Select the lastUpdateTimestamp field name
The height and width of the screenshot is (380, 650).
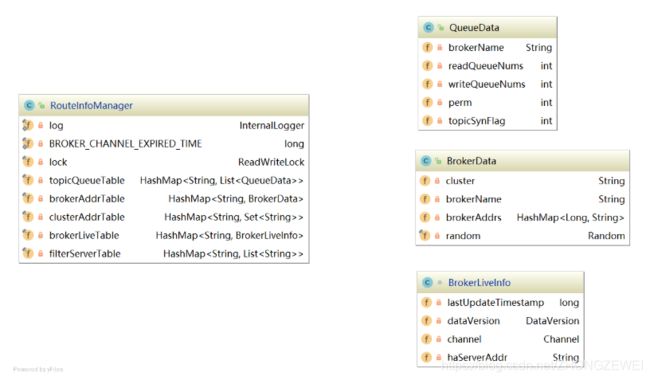pyautogui.click(x=495, y=303)
